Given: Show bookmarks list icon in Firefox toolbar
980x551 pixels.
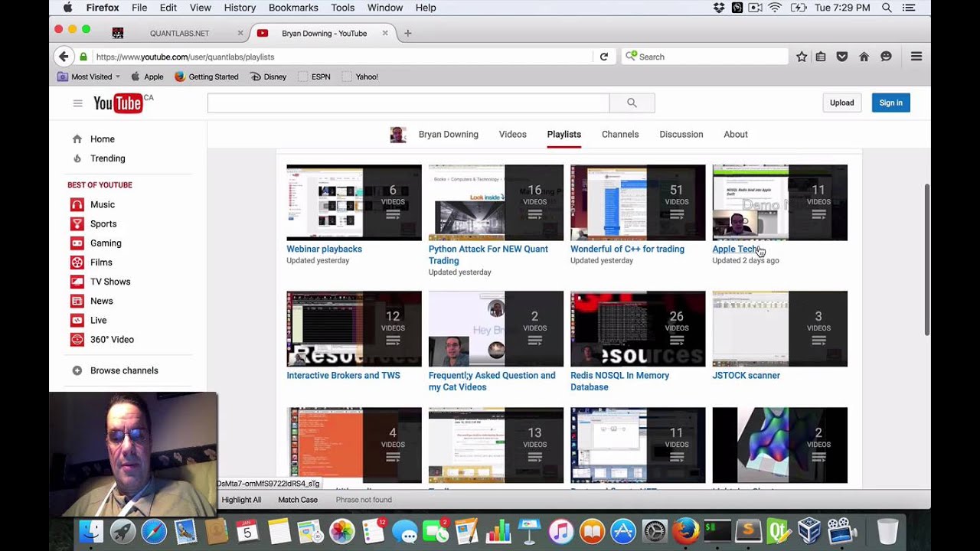Looking at the screenshot, I should pyautogui.click(x=821, y=57).
